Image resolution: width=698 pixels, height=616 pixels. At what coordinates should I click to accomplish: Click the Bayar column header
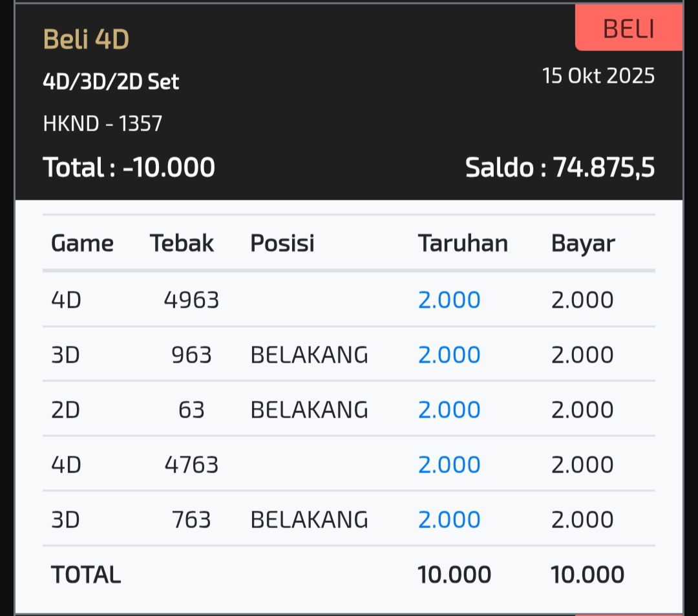(x=583, y=243)
